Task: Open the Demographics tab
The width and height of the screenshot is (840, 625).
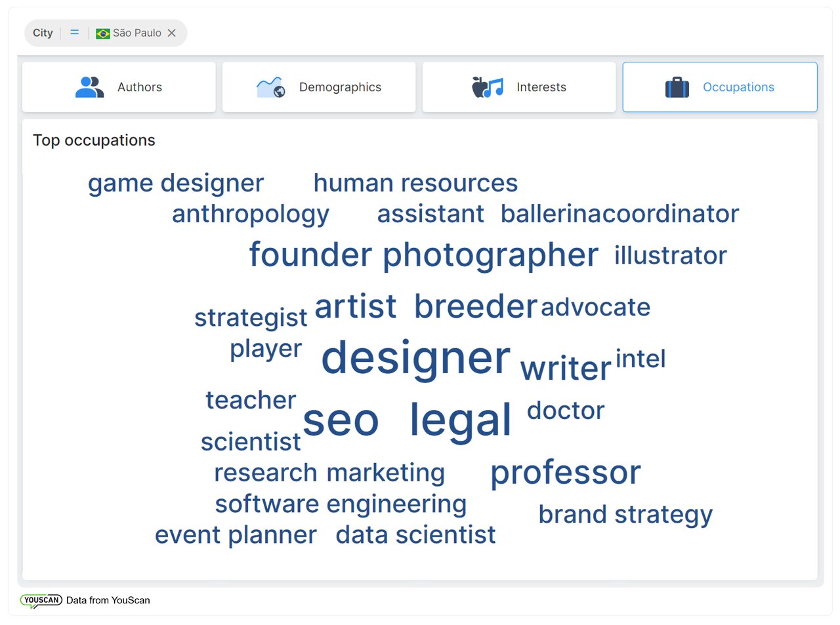Action: (x=319, y=87)
